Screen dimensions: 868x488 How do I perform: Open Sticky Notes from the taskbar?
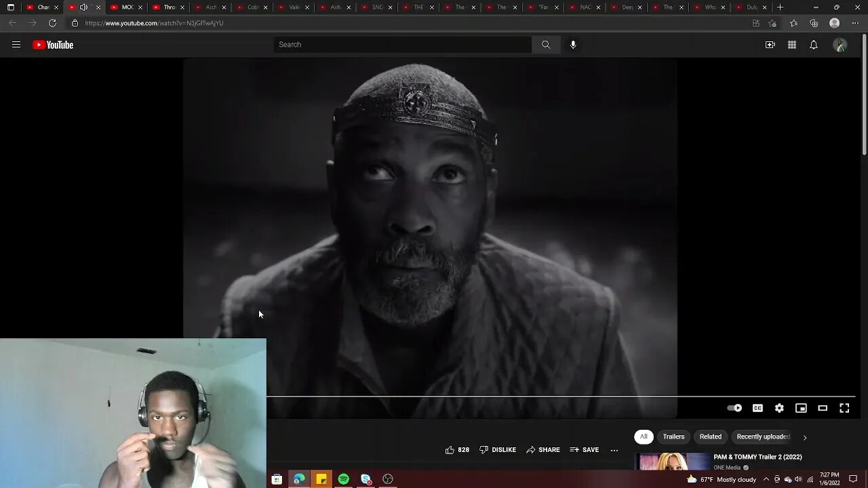(x=321, y=479)
